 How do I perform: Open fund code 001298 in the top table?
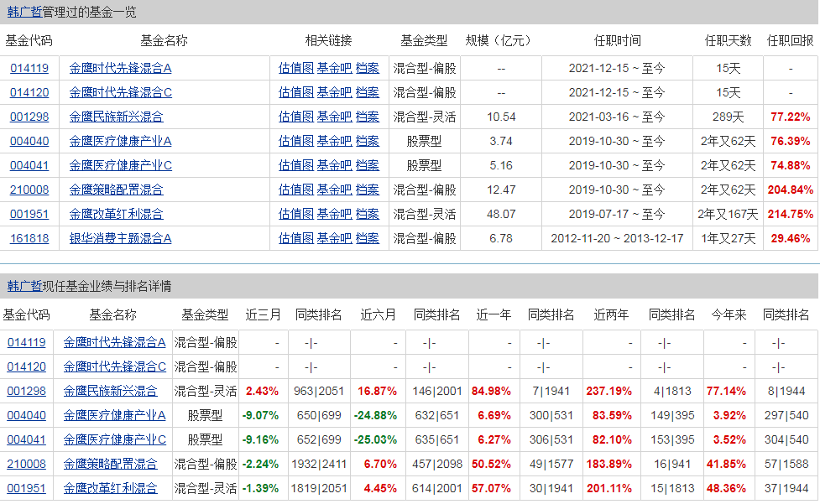(x=29, y=117)
